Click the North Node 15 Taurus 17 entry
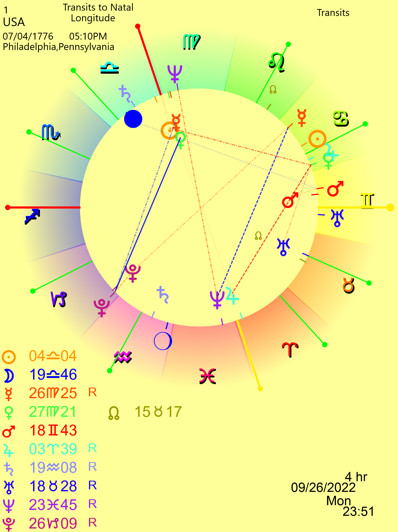398x532 pixels. pos(158,412)
